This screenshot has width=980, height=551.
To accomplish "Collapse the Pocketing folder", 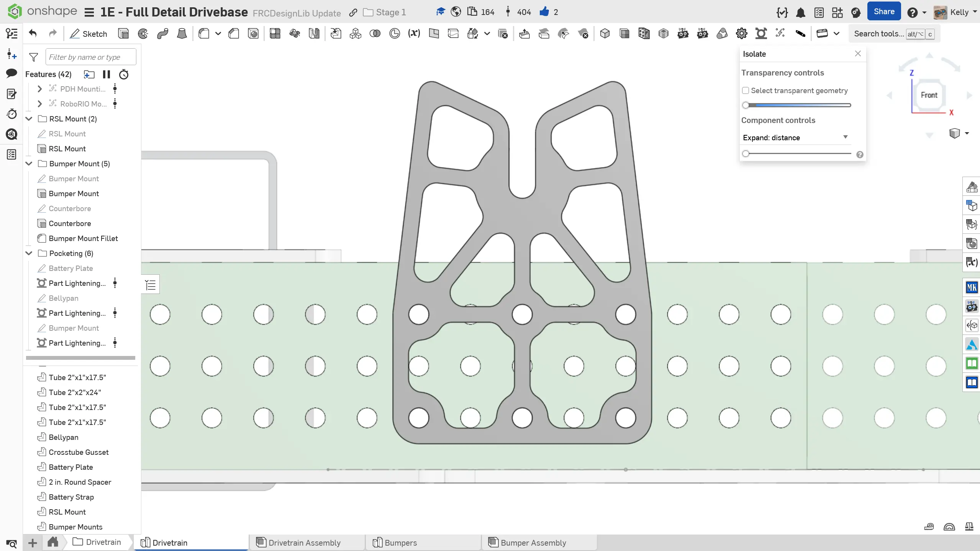I will (29, 253).
